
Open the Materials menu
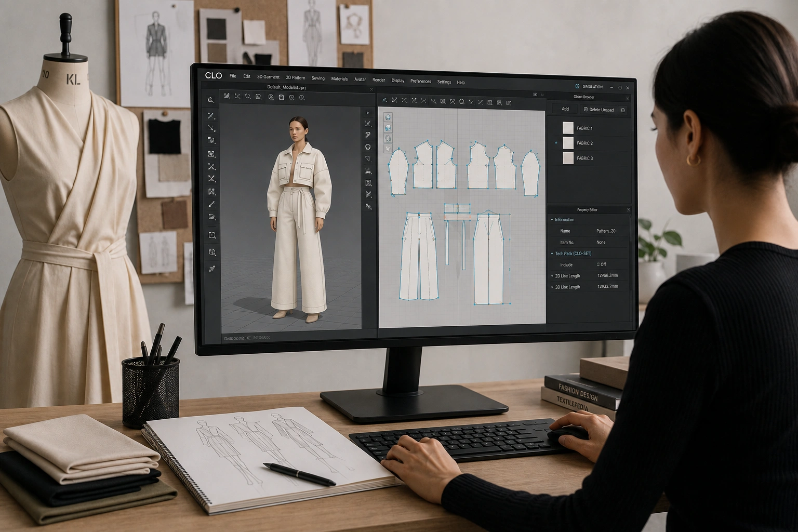pyautogui.click(x=339, y=79)
